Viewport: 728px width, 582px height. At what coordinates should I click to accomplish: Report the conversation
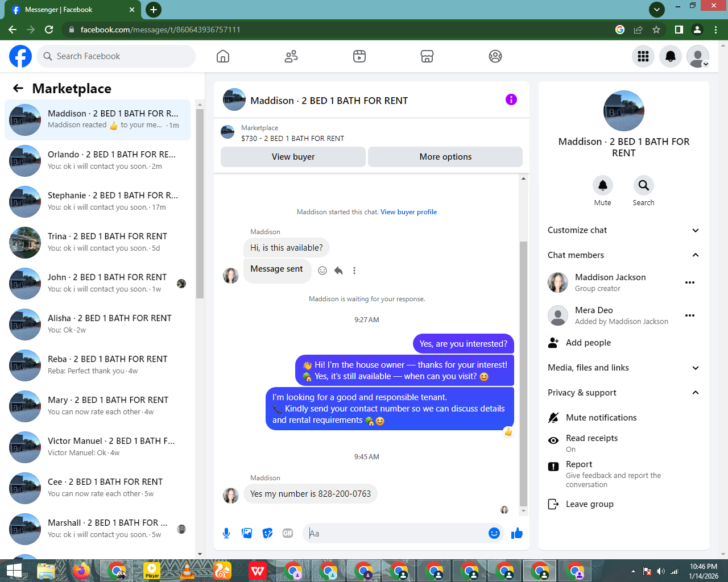point(623,474)
